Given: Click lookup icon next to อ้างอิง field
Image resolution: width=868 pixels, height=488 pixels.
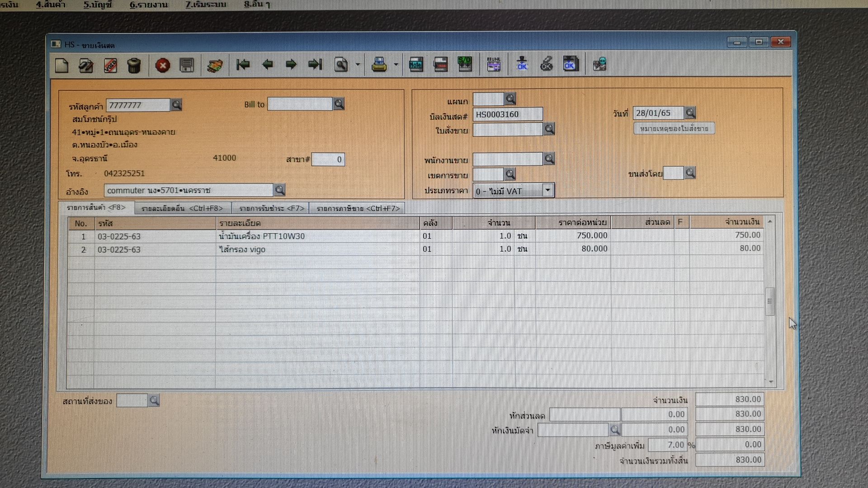Looking at the screenshot, I should (280, 190).
